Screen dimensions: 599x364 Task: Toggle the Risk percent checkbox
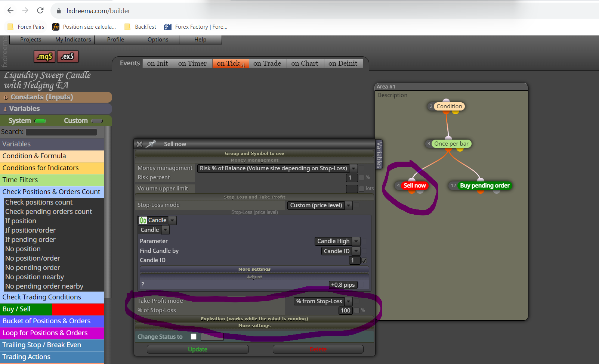tap(361, 178)
